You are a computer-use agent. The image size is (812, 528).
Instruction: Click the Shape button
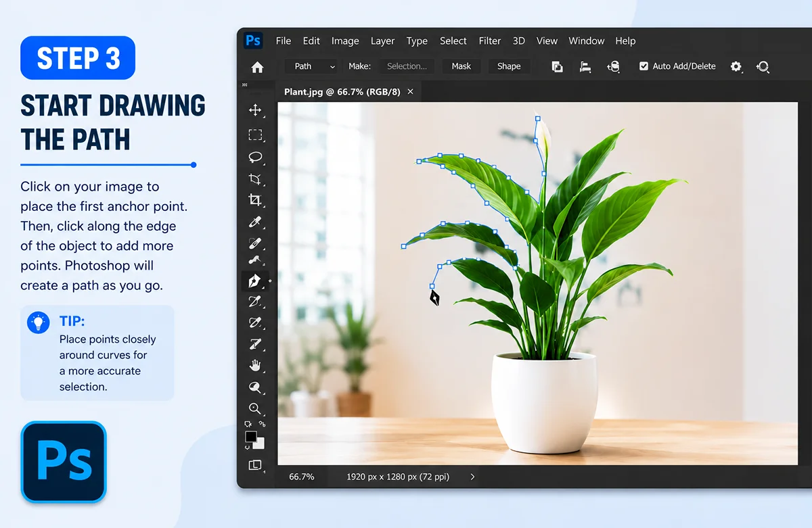509,66
